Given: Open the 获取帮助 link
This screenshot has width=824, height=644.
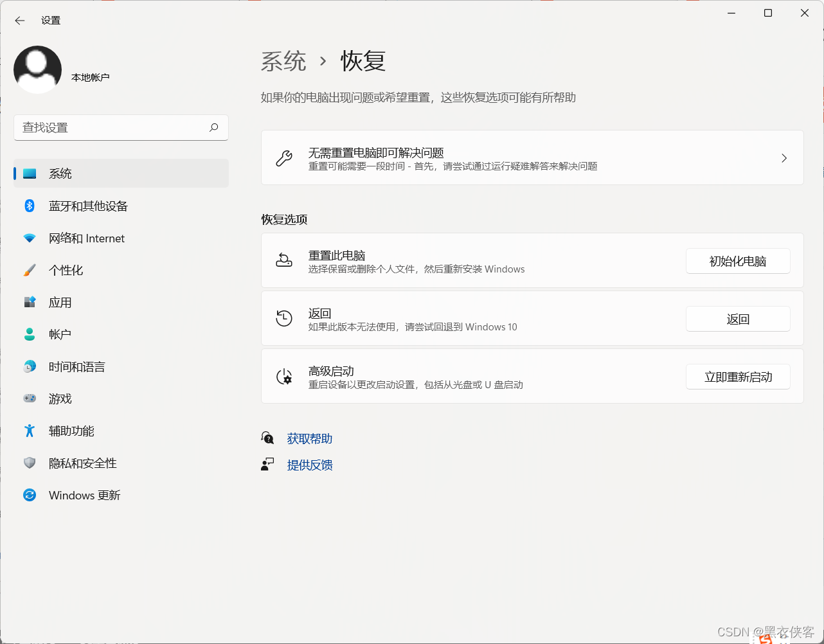Looking at the screenshot, I should pyautogui.click(x=310, y=438).
